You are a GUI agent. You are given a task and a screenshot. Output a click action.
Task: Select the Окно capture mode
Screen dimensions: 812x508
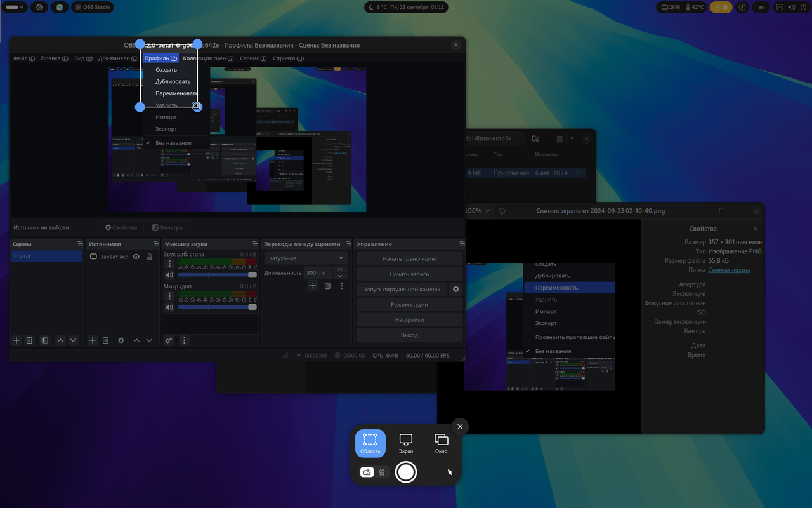442,443
